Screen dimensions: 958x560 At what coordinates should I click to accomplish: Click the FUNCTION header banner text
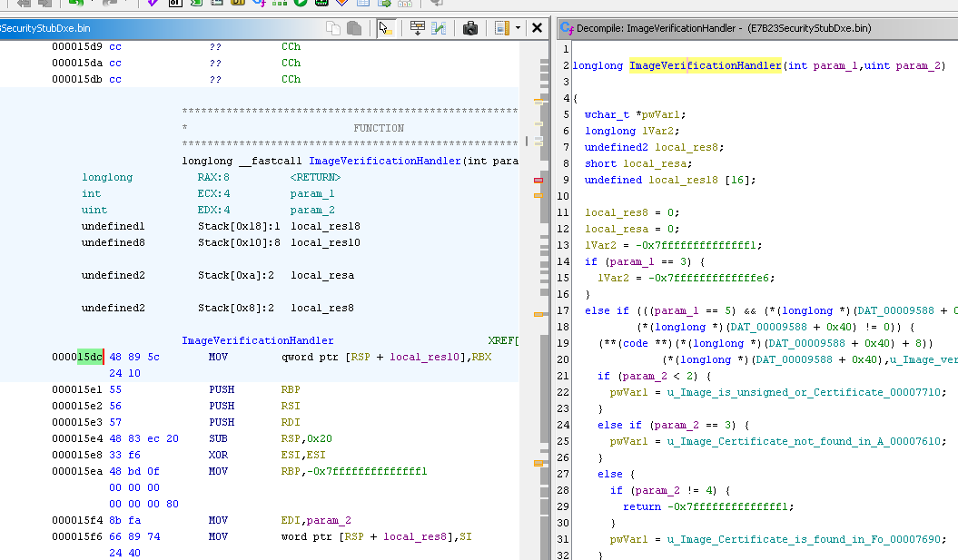point(379,128)
